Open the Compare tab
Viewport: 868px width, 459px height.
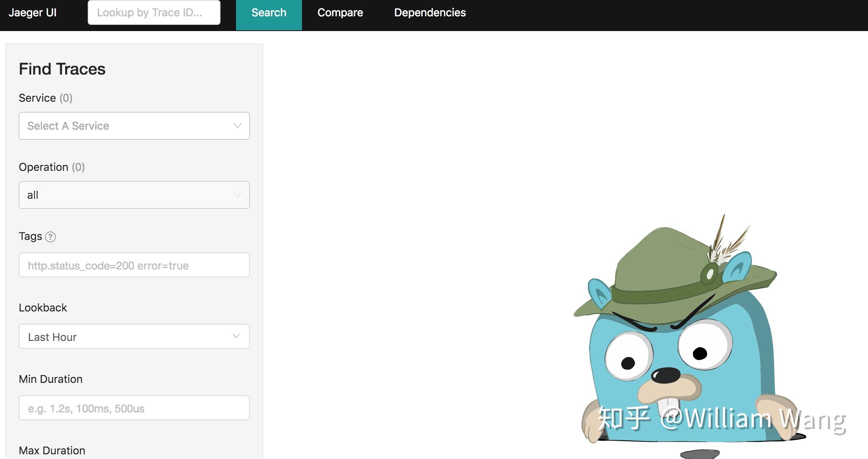pos(340,13)
